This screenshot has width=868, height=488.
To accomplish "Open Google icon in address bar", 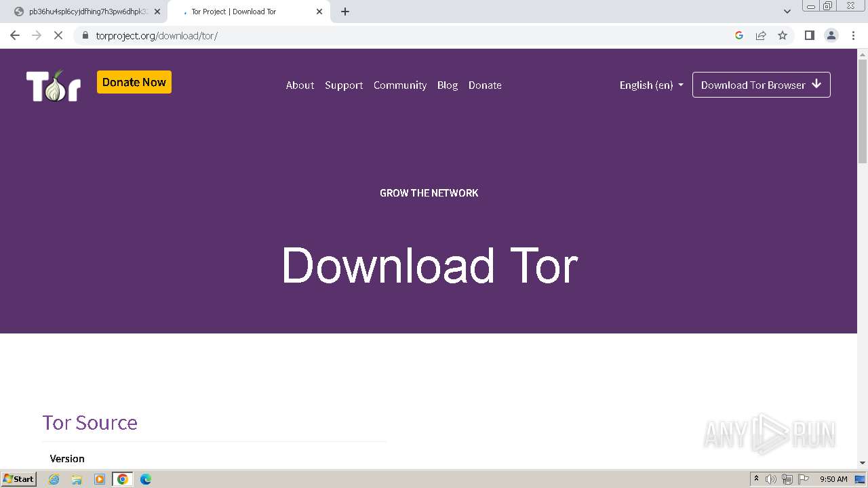I will [x=739, y=35].
